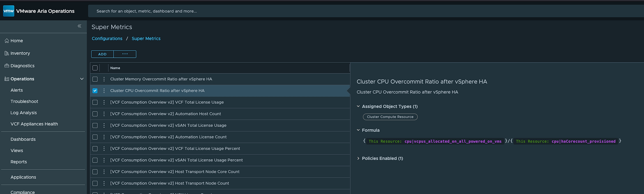644x194 pixels.
Task: Check Automation Host Count row checkbox
Action: pyautogui.click(x=95, y=114)
